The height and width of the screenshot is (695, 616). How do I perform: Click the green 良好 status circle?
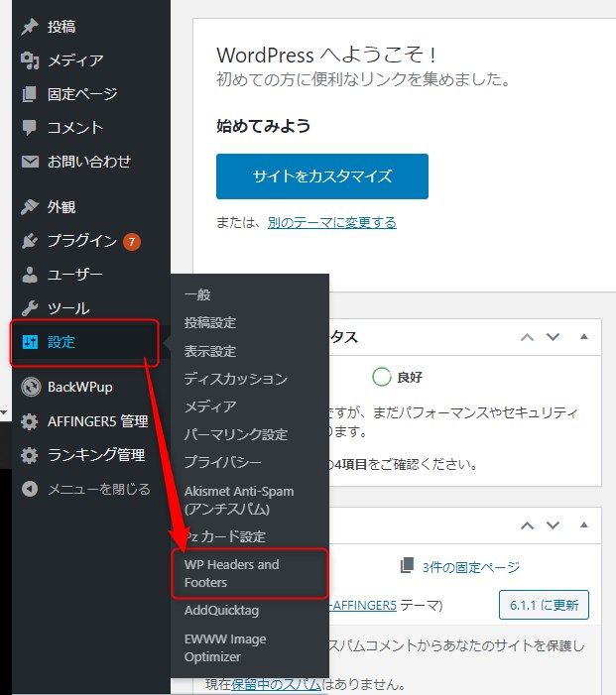pyautogui.click(x=381, y=377)
